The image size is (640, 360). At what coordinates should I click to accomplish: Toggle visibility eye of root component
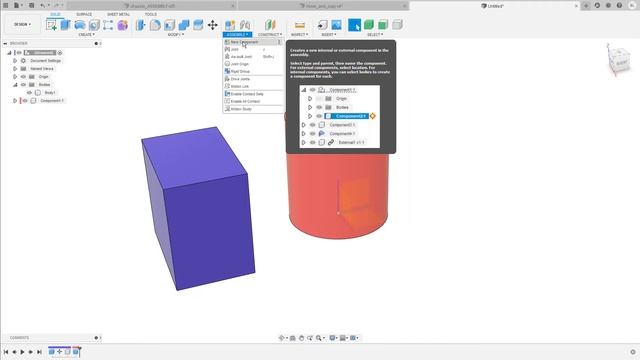19,53
